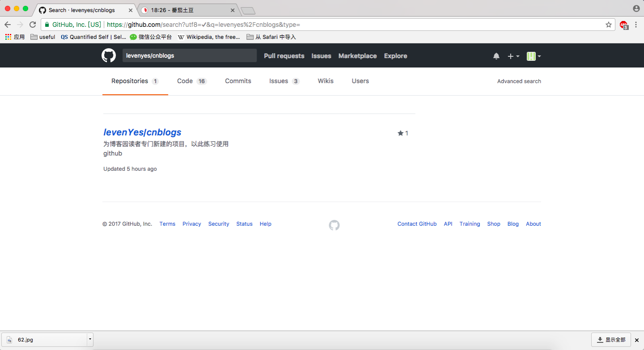
Task: Click the 显示全部 show all downloads button
Action: click(611, 340)
